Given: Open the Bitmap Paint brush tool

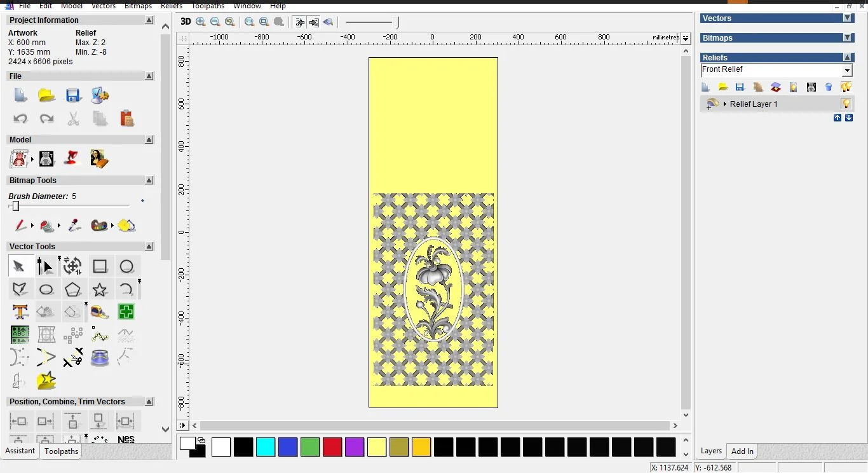Looking at the screenshot, I should tap(20, 226).
